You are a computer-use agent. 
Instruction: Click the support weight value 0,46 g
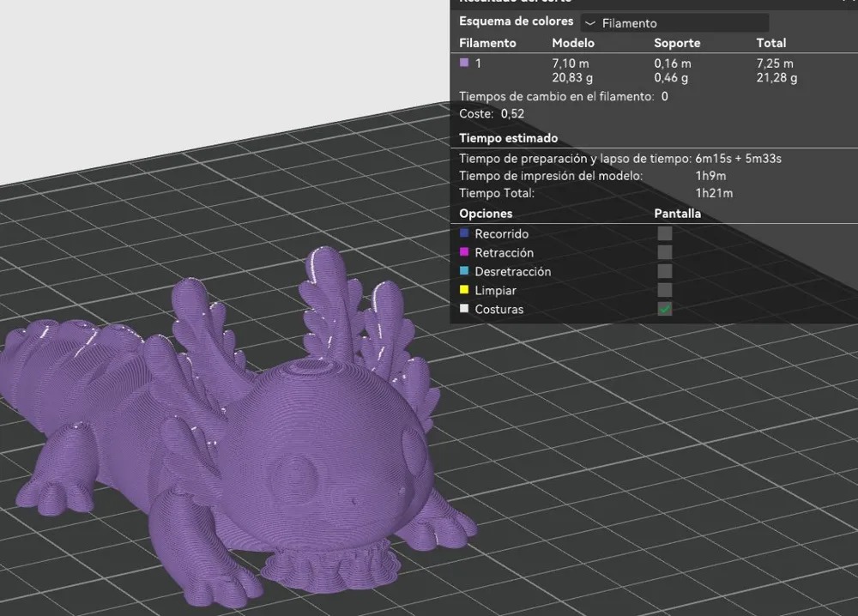[x=671, y=78]
